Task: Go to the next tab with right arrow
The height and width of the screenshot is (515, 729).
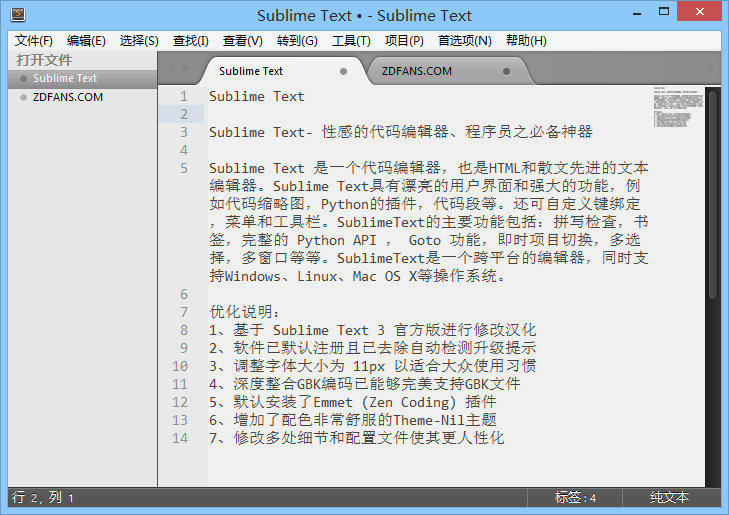Action: point(186,69)
